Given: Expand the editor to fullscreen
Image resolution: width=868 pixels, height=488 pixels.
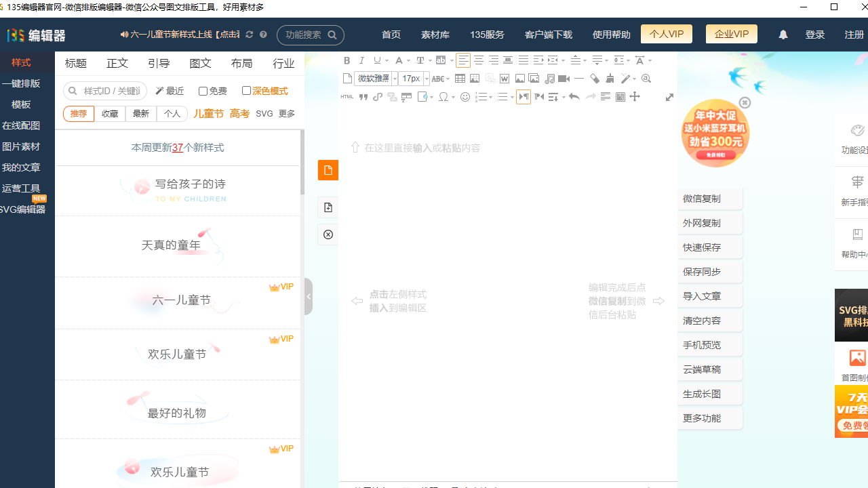Looking at the screenshot, I should [669, 97].
